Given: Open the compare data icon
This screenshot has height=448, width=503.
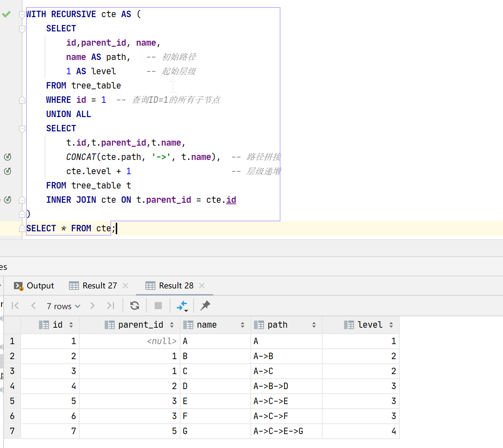Looking at the screenshot, I should (182, 306).
